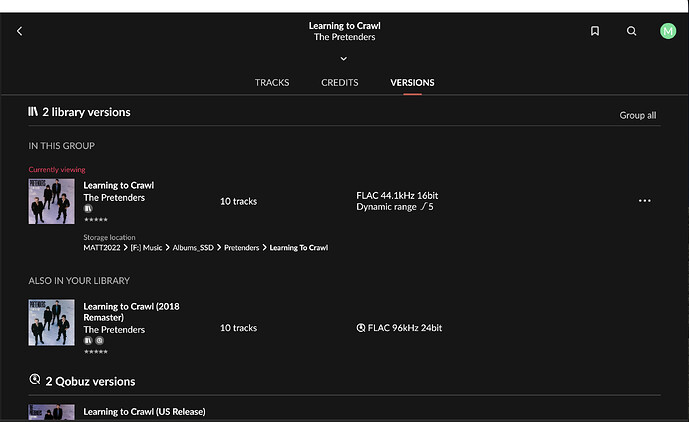Image resolution: width=689 pixels, height=422 pixels.
Task: Click Learning To Crawl folder in storage path
Action: coord(299,248)
